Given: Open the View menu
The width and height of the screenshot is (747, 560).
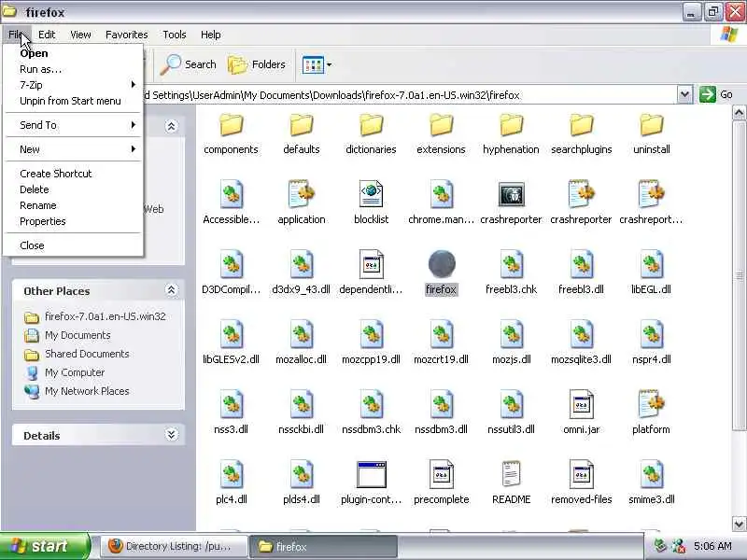Looking at the screenshot, I should 80,35.
